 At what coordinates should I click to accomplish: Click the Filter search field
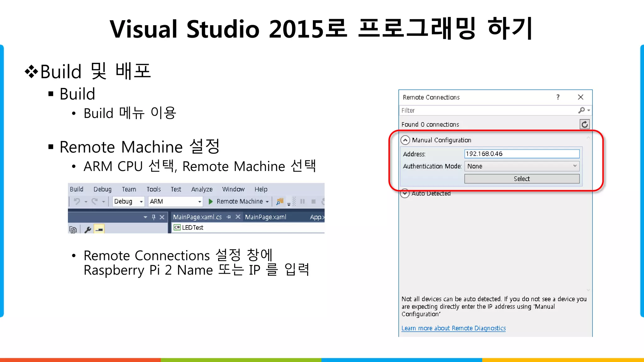(489, 110)
